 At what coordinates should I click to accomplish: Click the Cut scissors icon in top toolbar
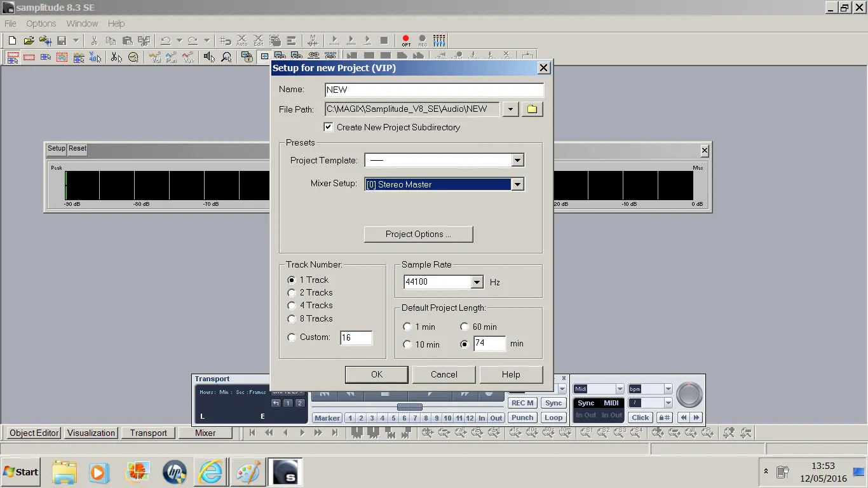[94, 41]
